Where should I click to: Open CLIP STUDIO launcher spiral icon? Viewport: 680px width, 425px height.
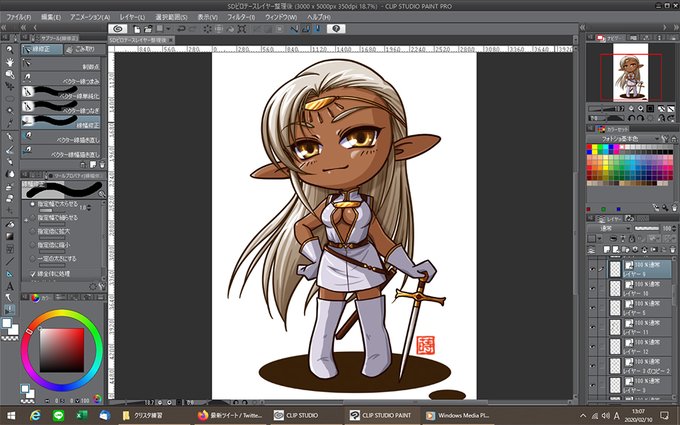coord(118,29)
